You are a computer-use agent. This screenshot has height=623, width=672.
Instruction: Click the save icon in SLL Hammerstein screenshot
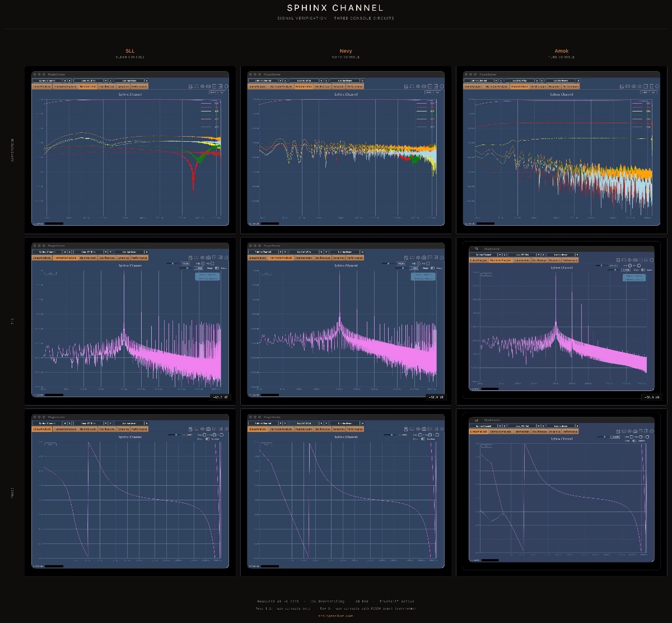pos(190,87)
